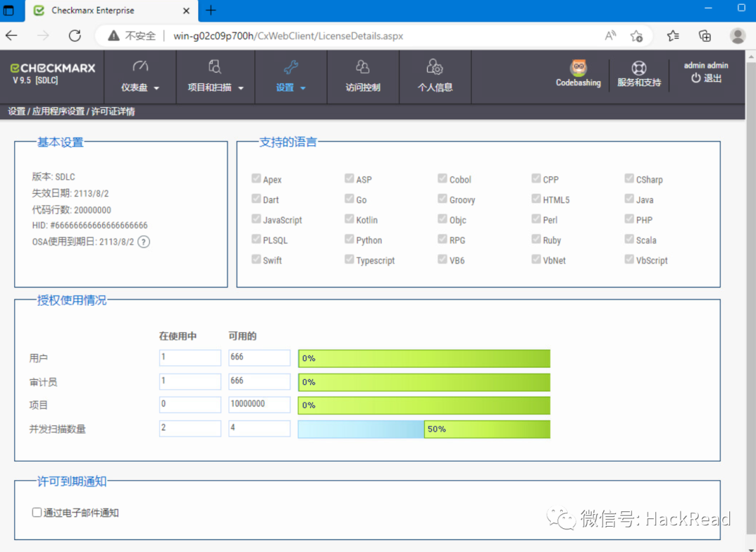Open the 设置 menu label
The image size is (756, 552).
[285, 87]
